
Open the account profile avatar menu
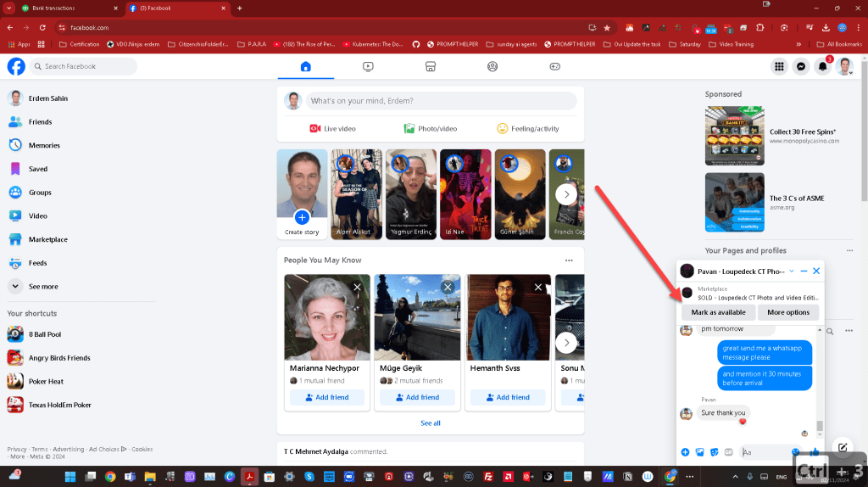point(845,66)
